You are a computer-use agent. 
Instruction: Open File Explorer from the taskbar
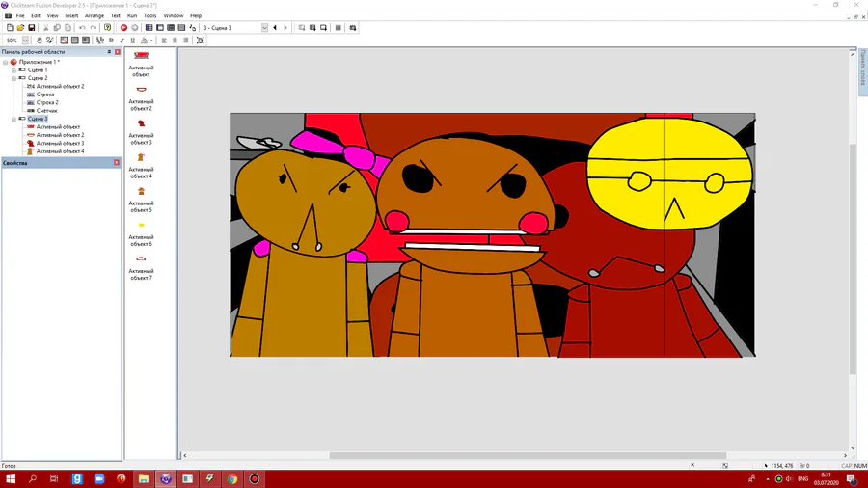click(144, 479)
